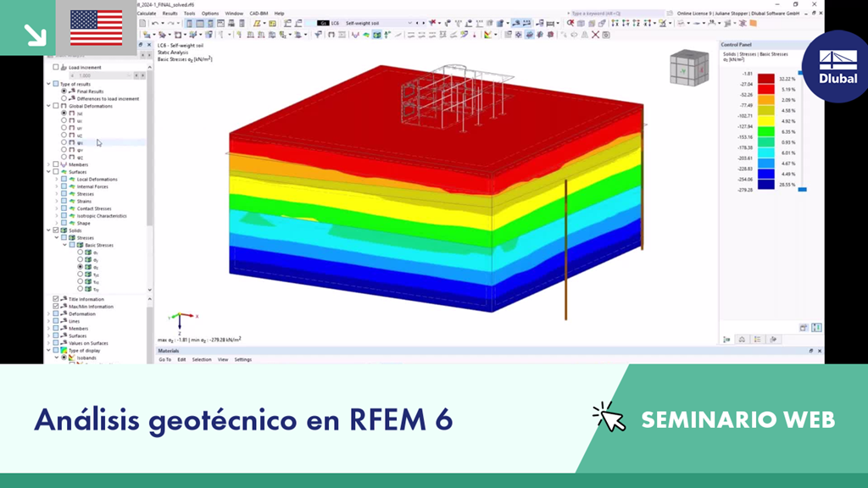
Task: Click the balance scale Control Panel tab icon
Action: tap(742, 339)
